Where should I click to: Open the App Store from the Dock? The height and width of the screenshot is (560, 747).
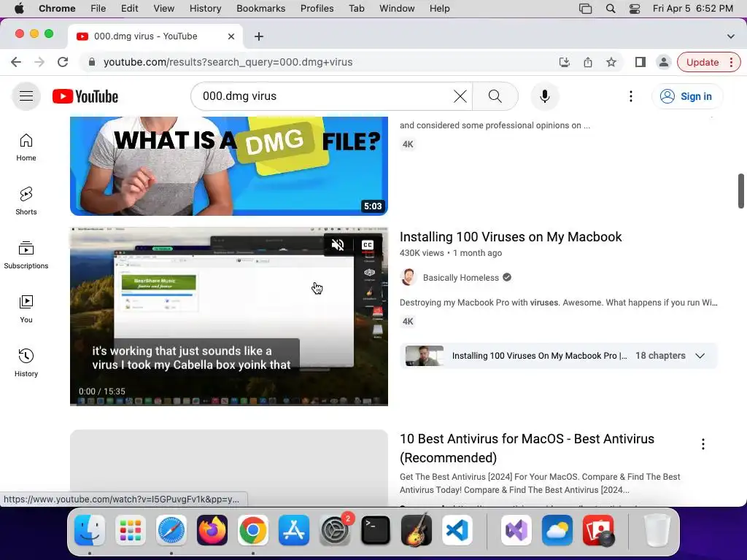tap(294, 530)
